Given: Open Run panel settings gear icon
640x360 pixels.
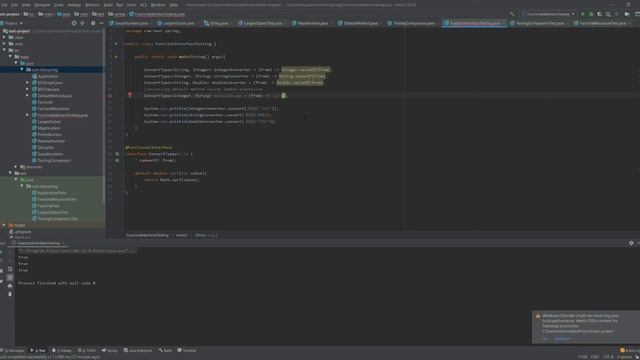Looking at the screenshot, I should (x=631, y=243).
